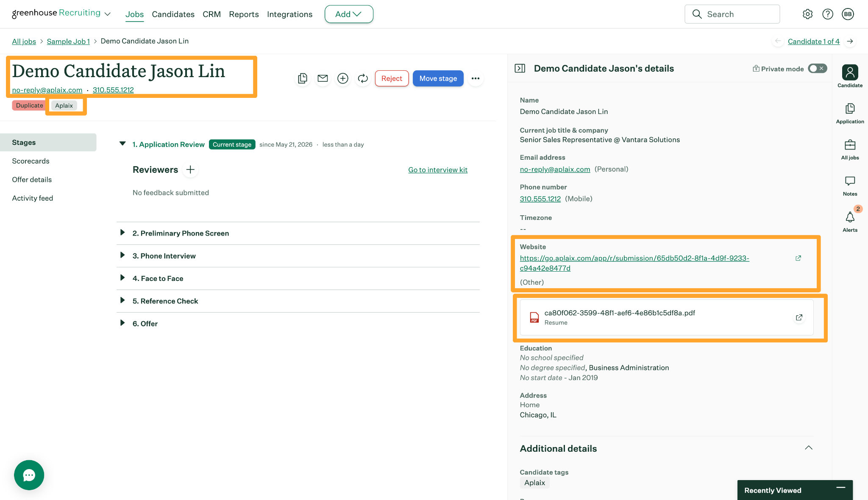Screen dimensions: 868x500
Task: Open the Candidates nav item
Action: 173,14
